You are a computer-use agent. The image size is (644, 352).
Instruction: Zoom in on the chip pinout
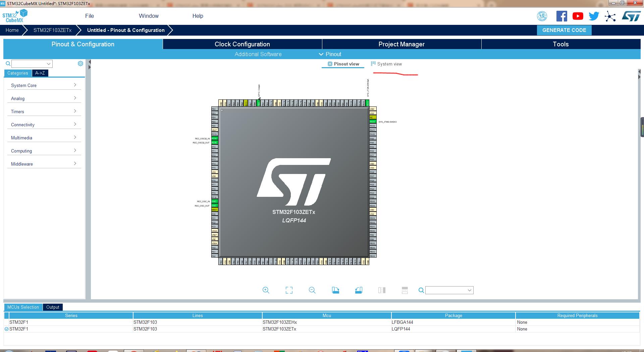[x=266, y=290]
